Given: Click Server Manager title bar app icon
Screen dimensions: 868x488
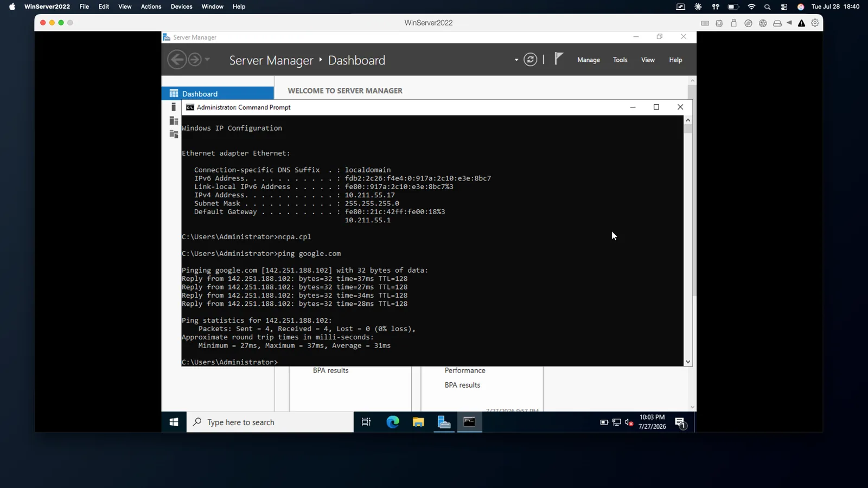Looking at the screenshot, I should [167, 37].
